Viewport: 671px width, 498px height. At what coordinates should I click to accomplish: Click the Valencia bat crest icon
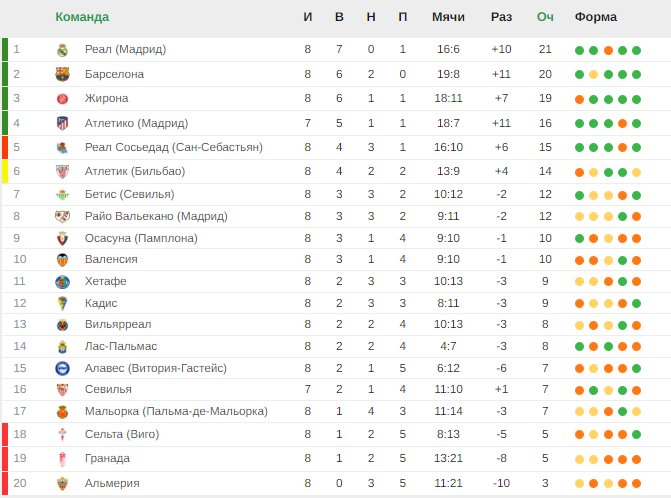point(62,260)
